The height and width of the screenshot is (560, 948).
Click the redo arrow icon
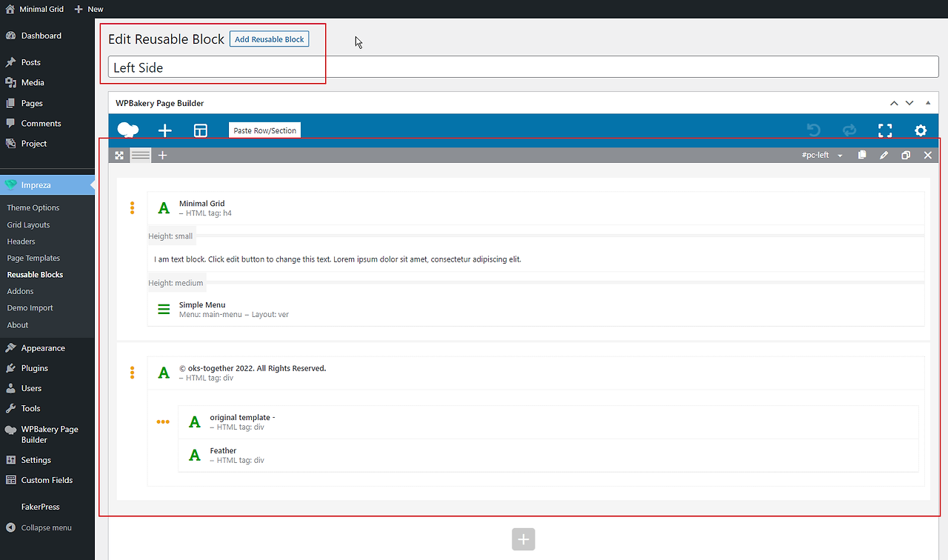pyautogui.click(x=849, y=130)
